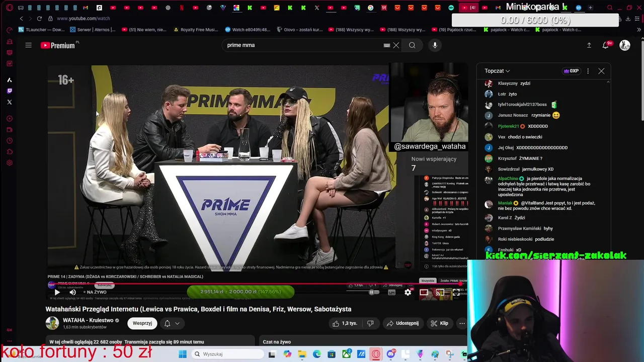The height and width of the screenshot is (362, 644).
Task: Click the WATAHA - Krulestwo channel name
Action: coord(88,320)
